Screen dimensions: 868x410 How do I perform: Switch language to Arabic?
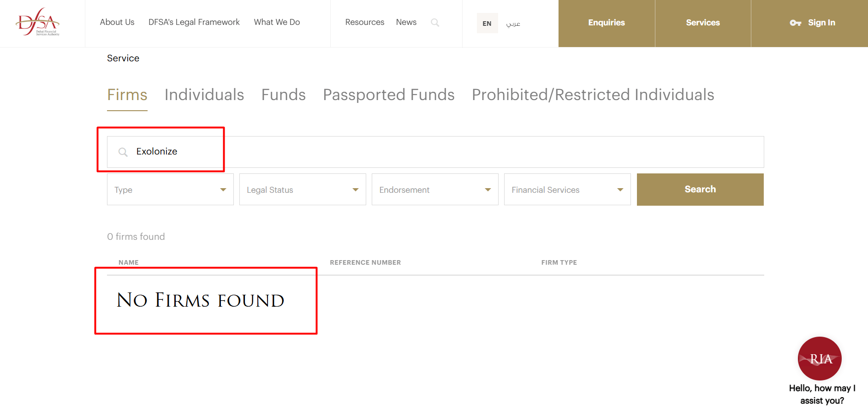(x=513, y=24)
